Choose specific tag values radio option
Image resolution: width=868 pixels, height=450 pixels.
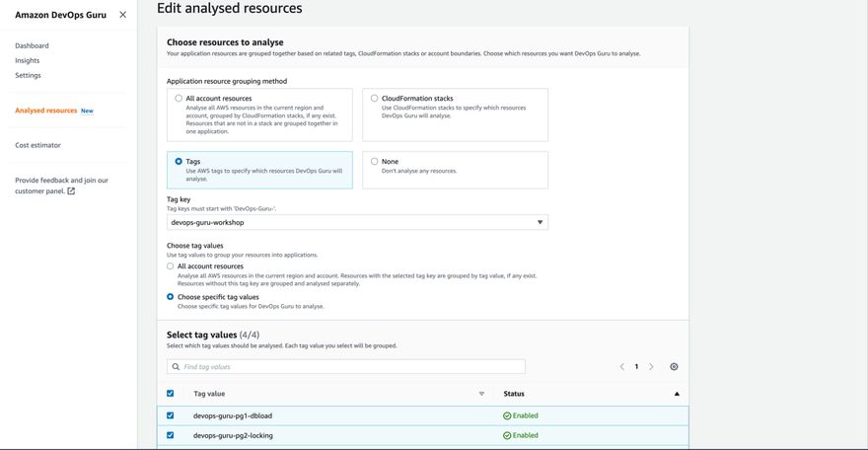(170, 297)
